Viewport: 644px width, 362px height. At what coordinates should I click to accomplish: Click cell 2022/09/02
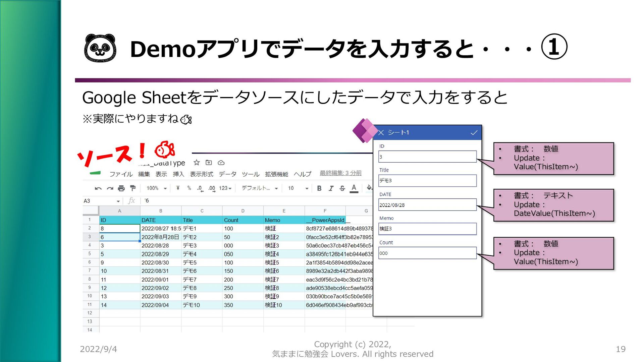tap(161, 288)
